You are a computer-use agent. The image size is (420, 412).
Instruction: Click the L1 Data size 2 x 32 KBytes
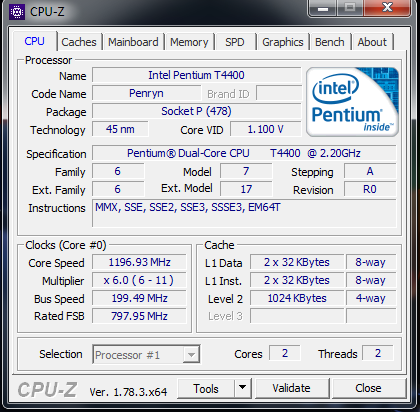[297, 262]
